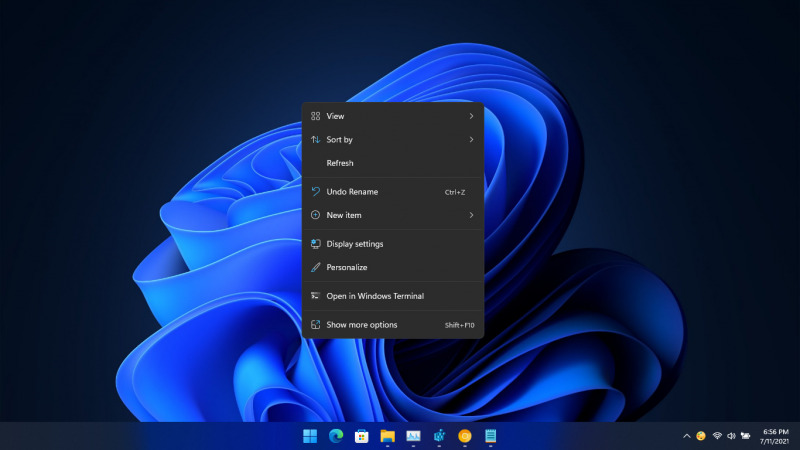Open the Windows Start menu
Screen dimensions: 800x450
[310, 436]
